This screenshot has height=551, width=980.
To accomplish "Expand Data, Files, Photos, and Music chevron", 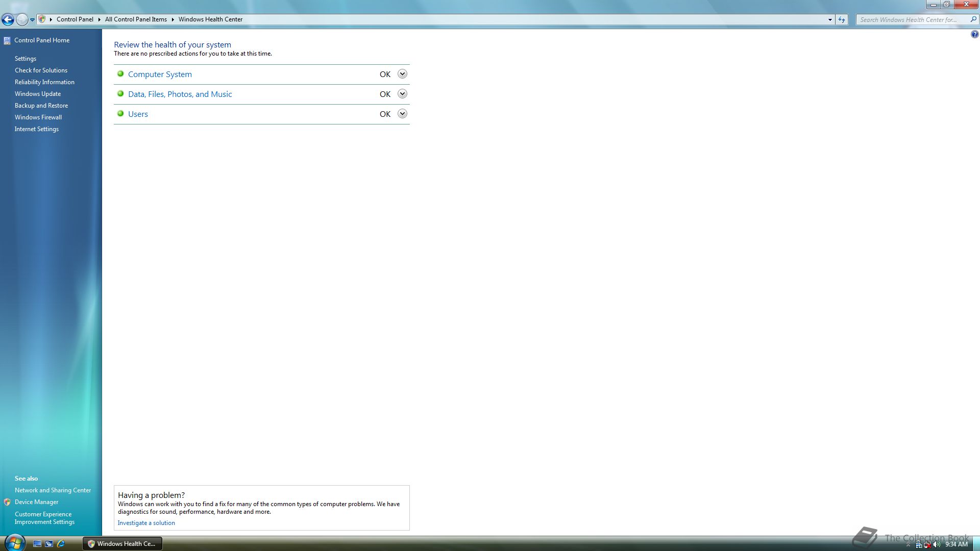I will pos(402,94).
